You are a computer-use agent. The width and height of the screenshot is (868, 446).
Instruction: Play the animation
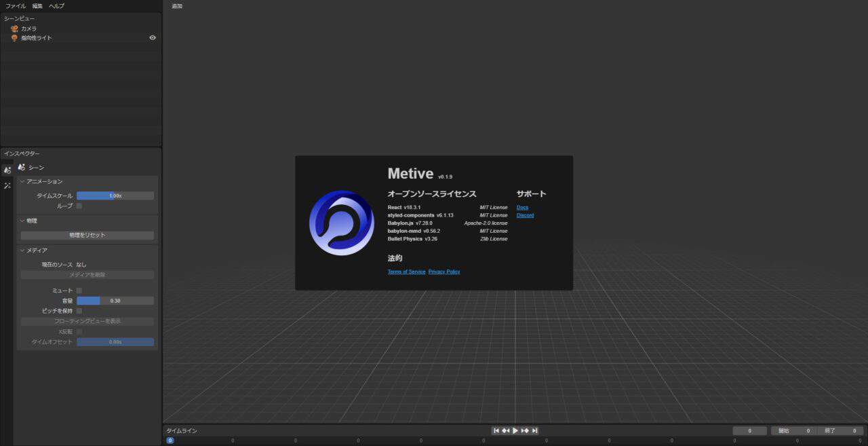(x=515, y=430)
